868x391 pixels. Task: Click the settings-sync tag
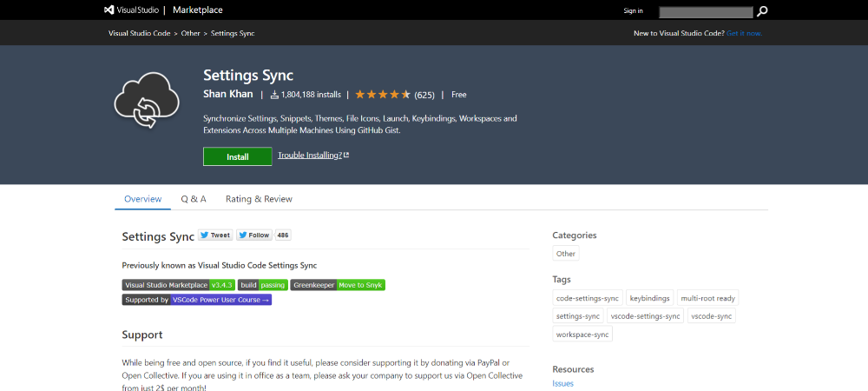pos(578,316)
